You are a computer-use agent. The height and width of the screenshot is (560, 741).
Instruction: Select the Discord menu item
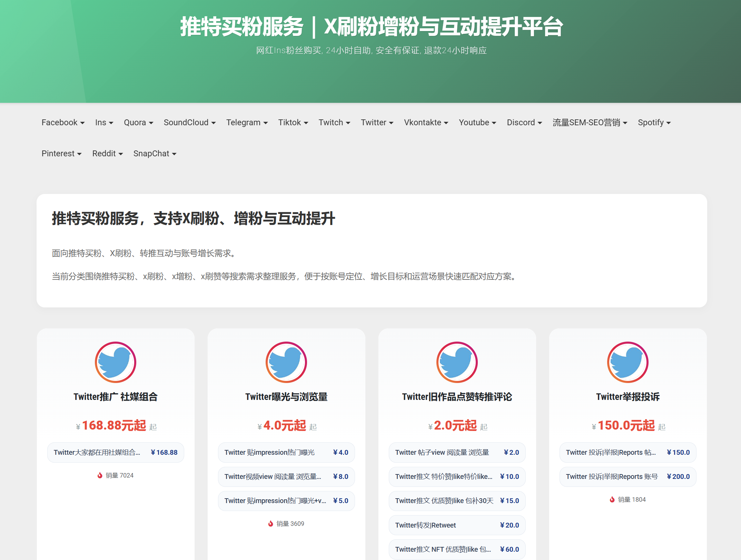coord(524,122)
